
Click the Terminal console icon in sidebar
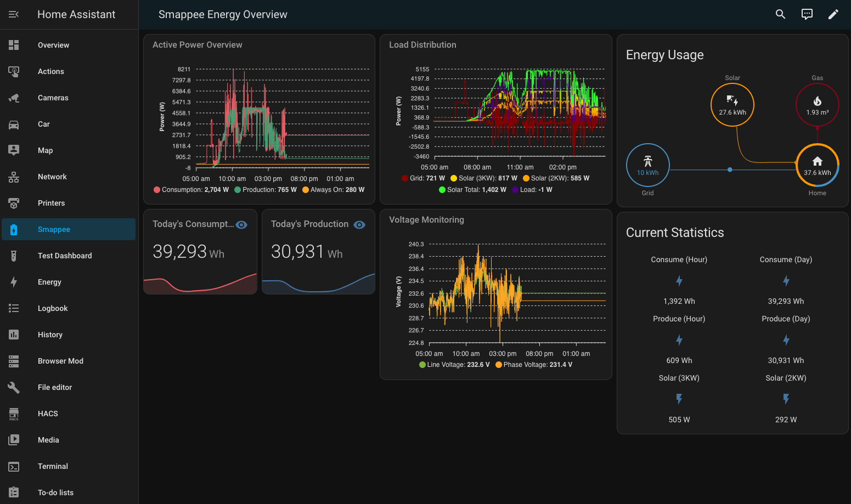tap(14, 466)
